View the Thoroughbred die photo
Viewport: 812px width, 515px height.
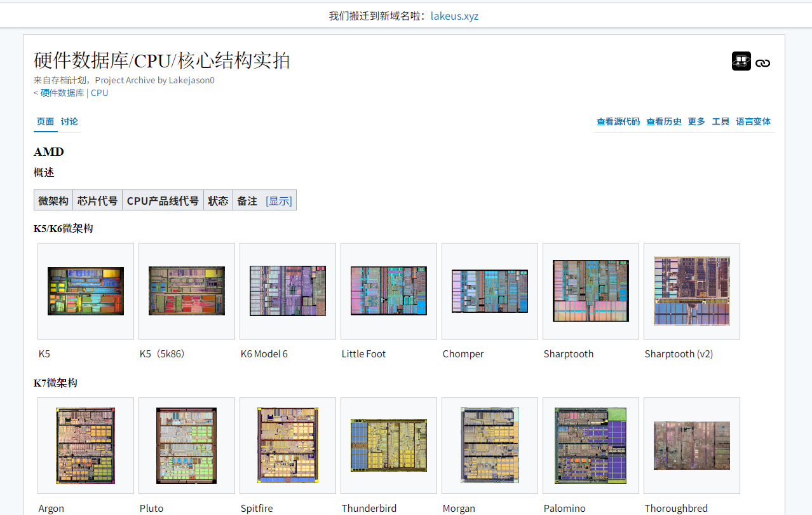point(691,445)
